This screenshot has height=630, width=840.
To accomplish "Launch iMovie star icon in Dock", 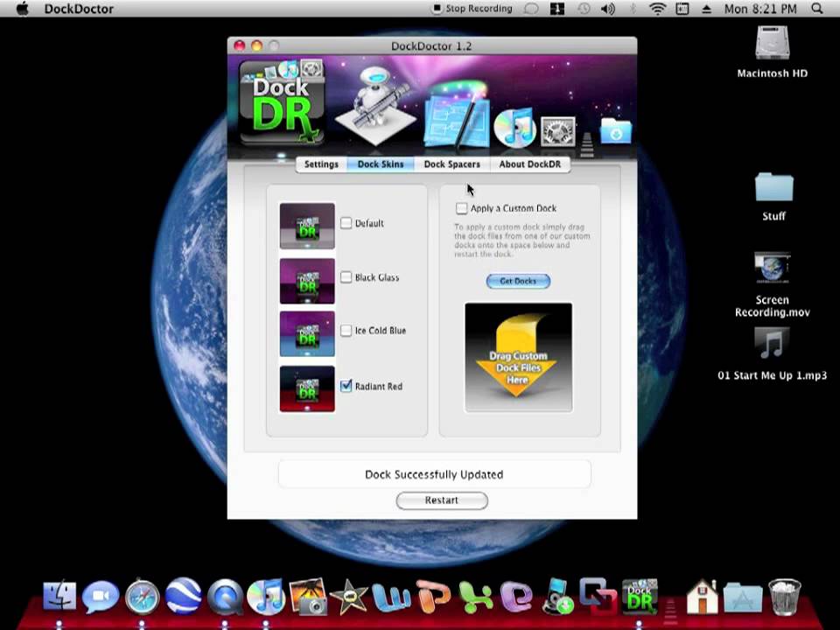I will tap(349, 596).
